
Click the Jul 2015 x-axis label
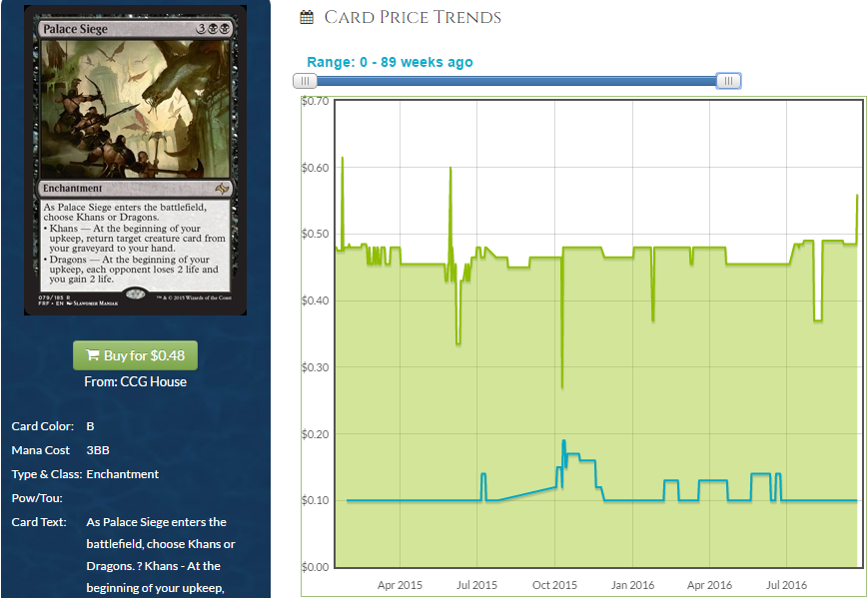(476, 585)
